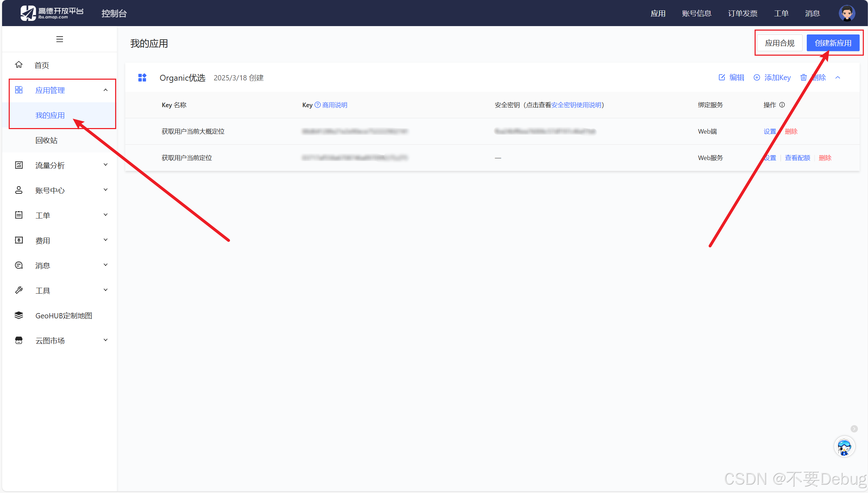The width and height of the screenshot is (868, 493).
Task: Click the small gray arrow above robot
Action: click(854, 429)
